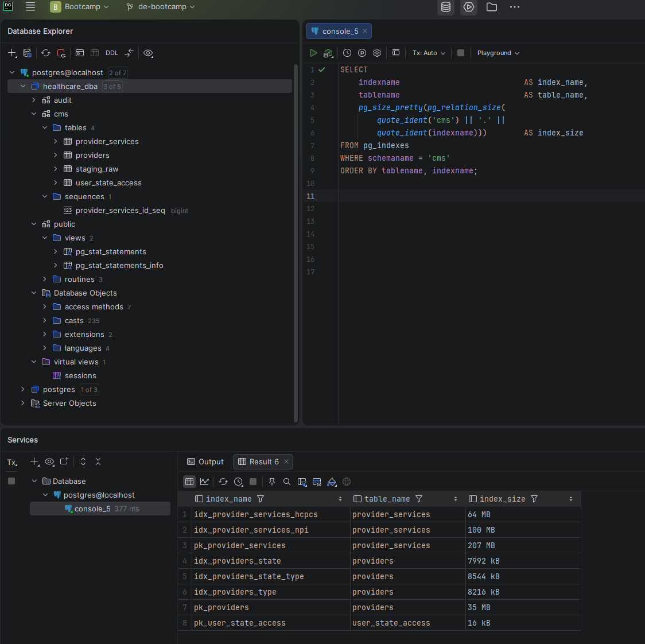The height and width of the screenshot is (644, 645).
Task: Collapse the healthcare_dba database node
Action: pyautogui.click(x=23, y=87)
